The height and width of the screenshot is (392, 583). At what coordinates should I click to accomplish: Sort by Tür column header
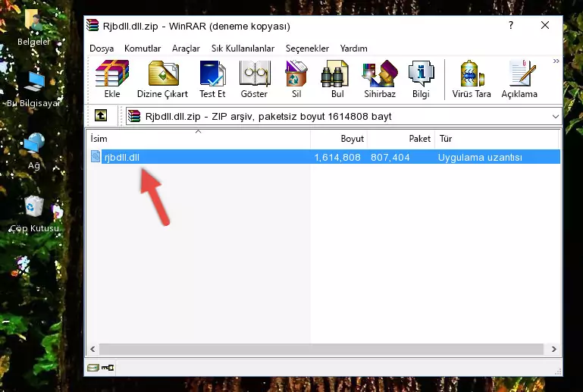pyautogui.click(x=497, y=139)
